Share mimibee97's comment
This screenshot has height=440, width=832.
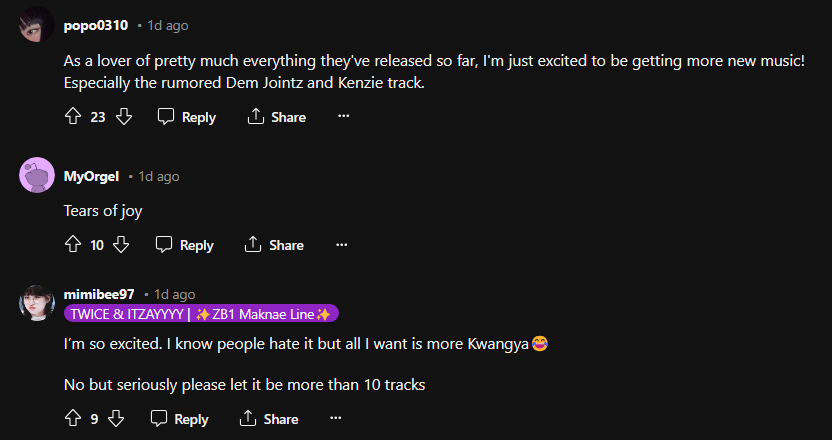[x=269, y=419]
